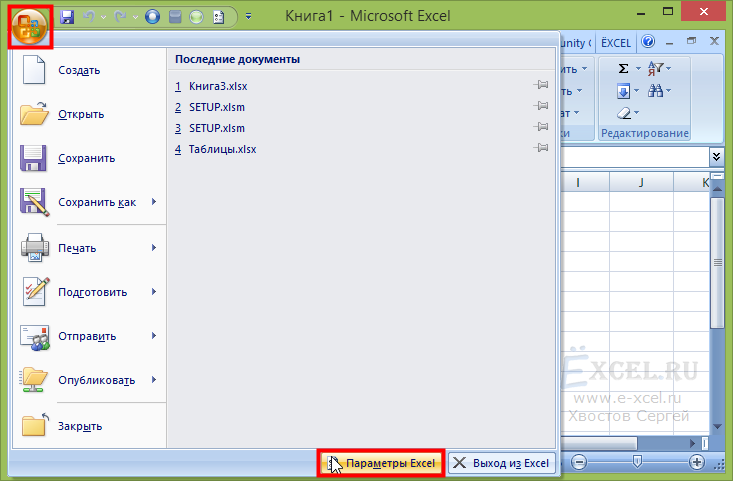Expand the Опубликовать submenu arrow
This screenshot has width=733, height=481.
pyautogui.click(x=154, y=380)
